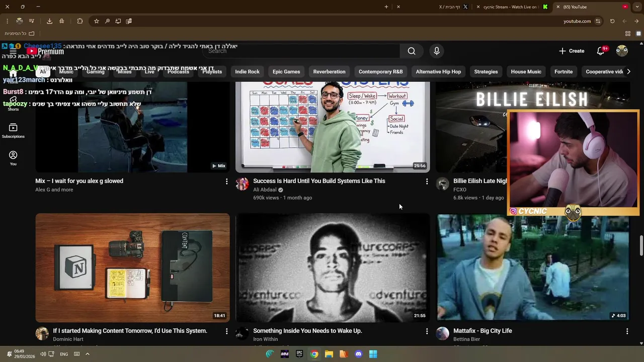Viewport: 644px width, 362px height.
Task: Open the browser downloads icon
Action: coord(49,21)
